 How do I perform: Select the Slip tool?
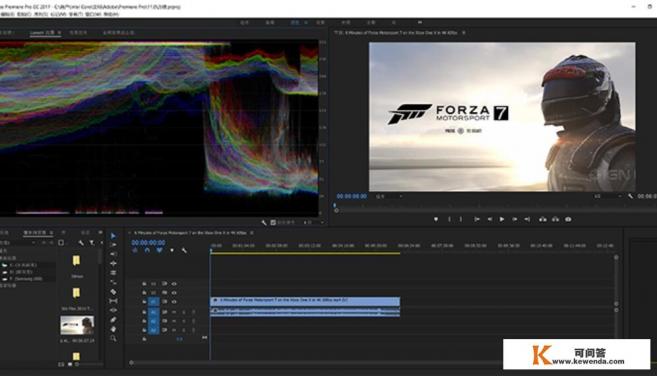pos(113,301)
